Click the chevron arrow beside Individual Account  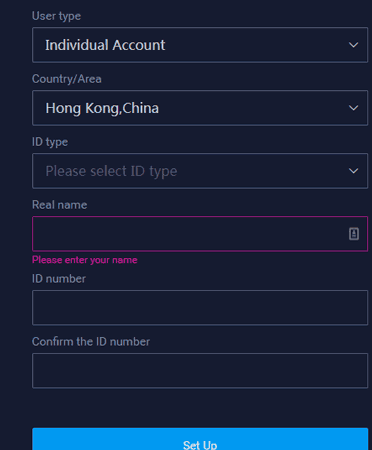pyautogui.click(x=353, y=45)
